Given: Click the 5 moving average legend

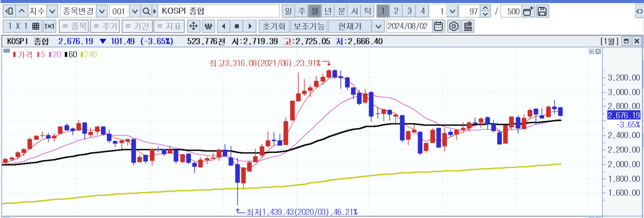Looking at the screenshot, I should [40, 54].
